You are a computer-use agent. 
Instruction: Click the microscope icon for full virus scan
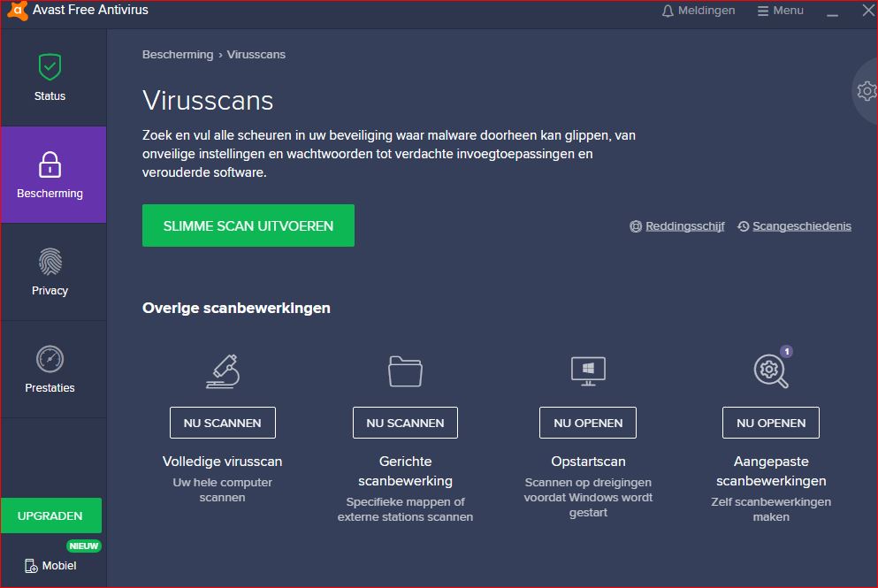coord(222,371)
